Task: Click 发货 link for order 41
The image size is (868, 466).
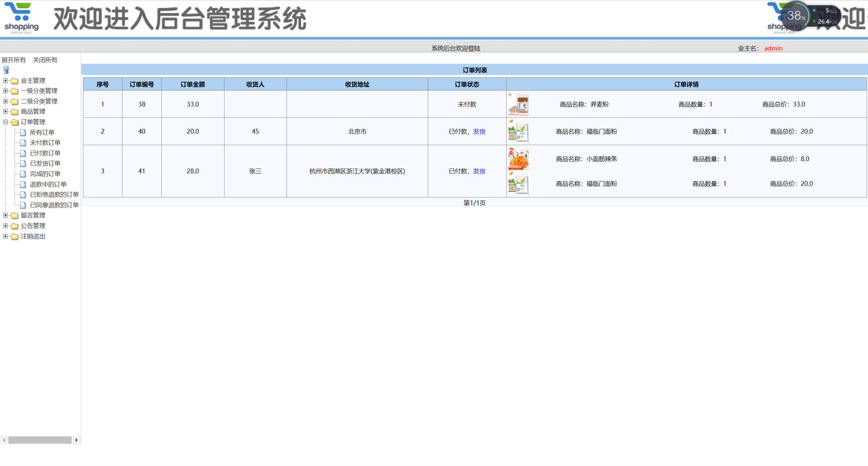Action: pyautogui.click(x=479, y=171)
